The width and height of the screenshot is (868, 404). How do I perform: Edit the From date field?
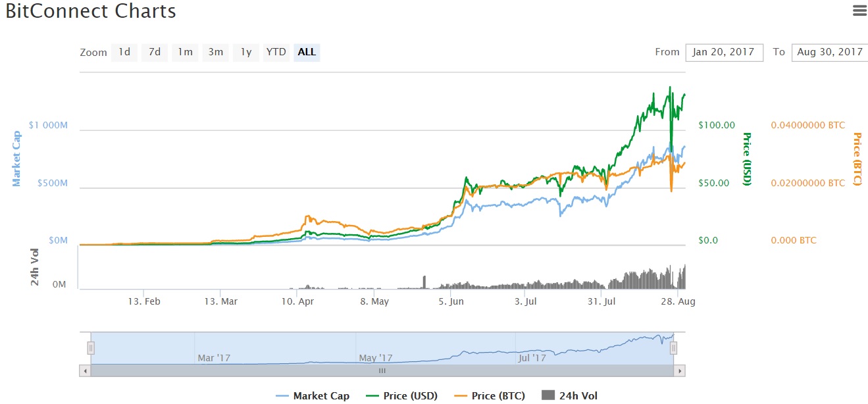(x=724, y=52)
